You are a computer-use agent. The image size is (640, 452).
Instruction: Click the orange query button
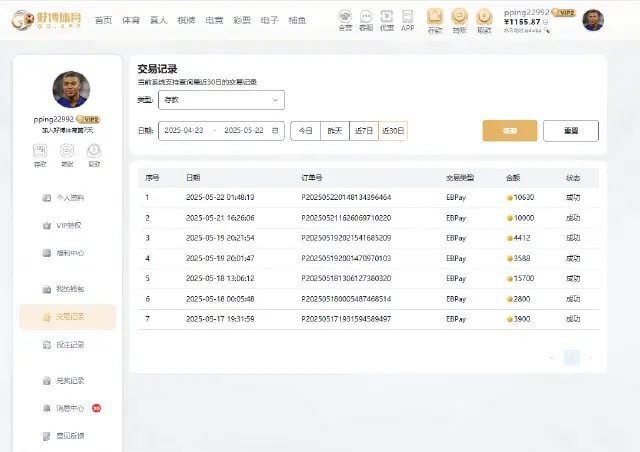(509, 131)
